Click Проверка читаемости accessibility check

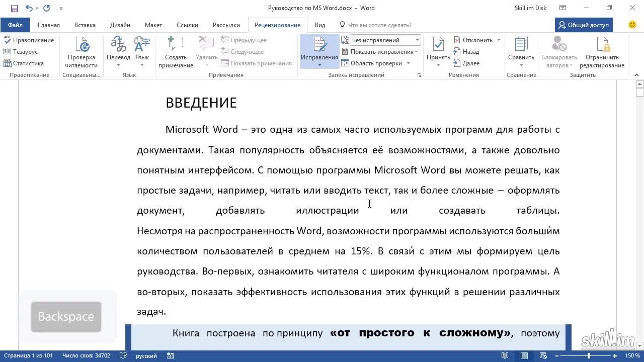82,52
